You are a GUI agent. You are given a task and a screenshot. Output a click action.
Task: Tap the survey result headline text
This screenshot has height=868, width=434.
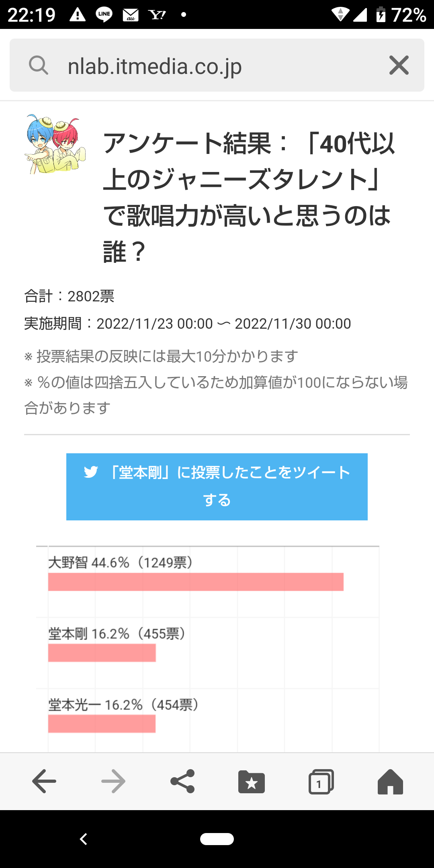249,197
